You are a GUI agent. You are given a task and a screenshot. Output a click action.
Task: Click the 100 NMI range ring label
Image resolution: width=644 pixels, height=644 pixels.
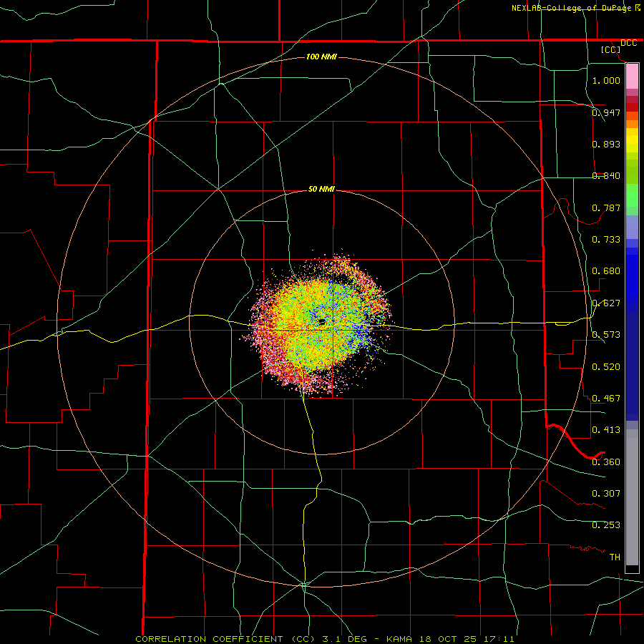(321, 57)
